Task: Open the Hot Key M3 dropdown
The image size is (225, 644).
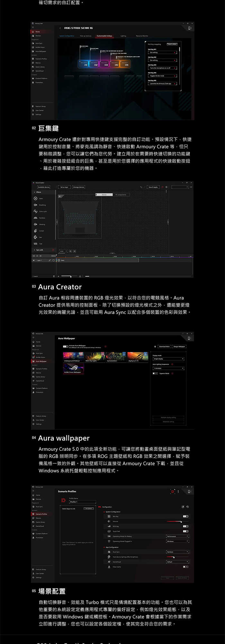Action: point(162,68)
